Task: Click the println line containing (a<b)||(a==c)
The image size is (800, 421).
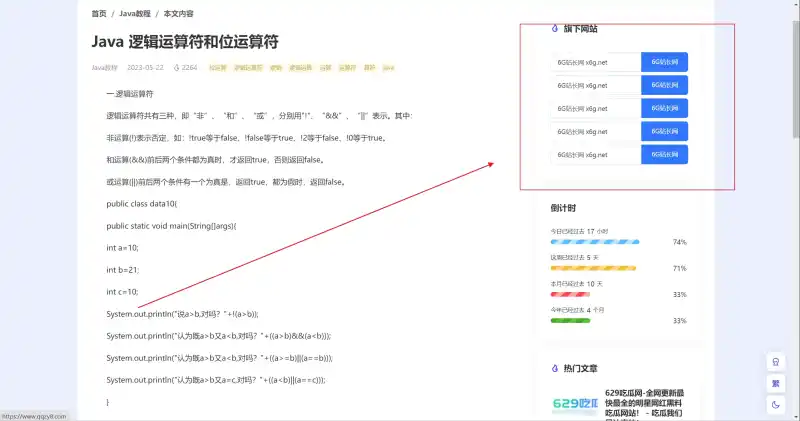Action: coord(216,380)
